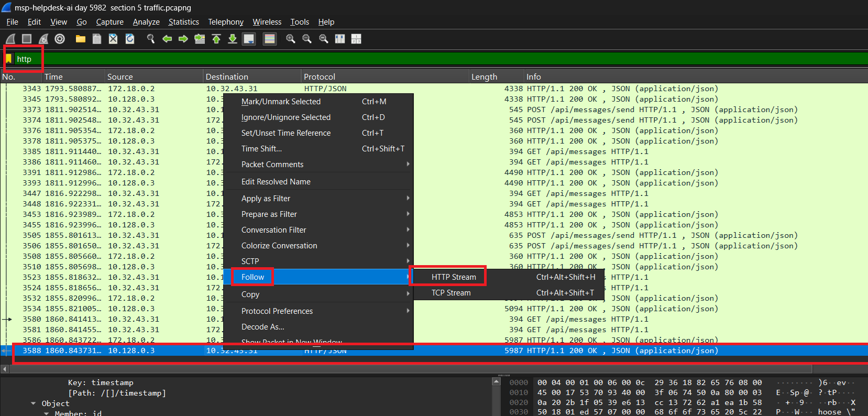
Task: Click the filter bookmark button
Action: (9, 59)
